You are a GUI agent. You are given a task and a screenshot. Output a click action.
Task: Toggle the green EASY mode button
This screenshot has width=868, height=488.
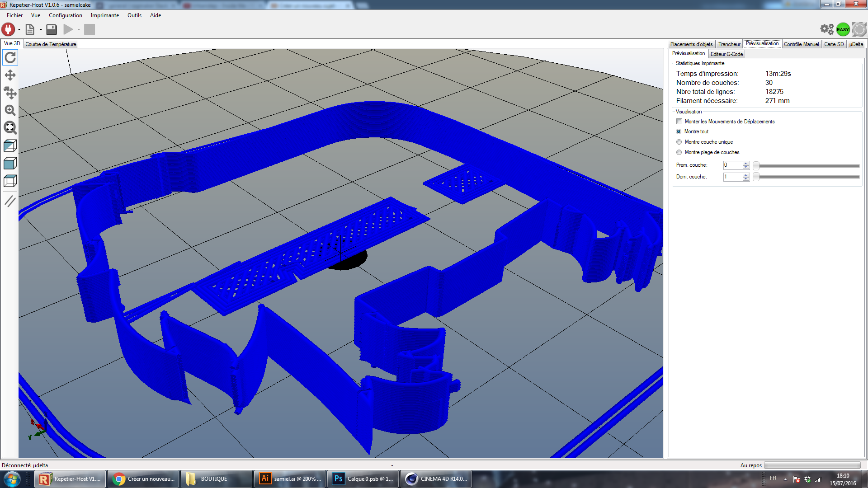click(843, 29)
